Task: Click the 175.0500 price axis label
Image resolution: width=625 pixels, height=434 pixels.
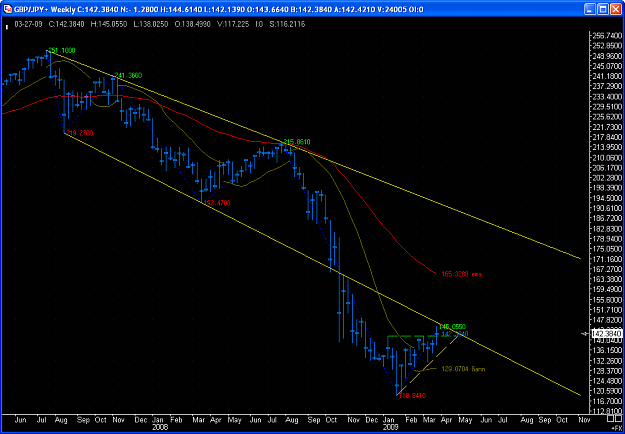Action: click(608, 249)
